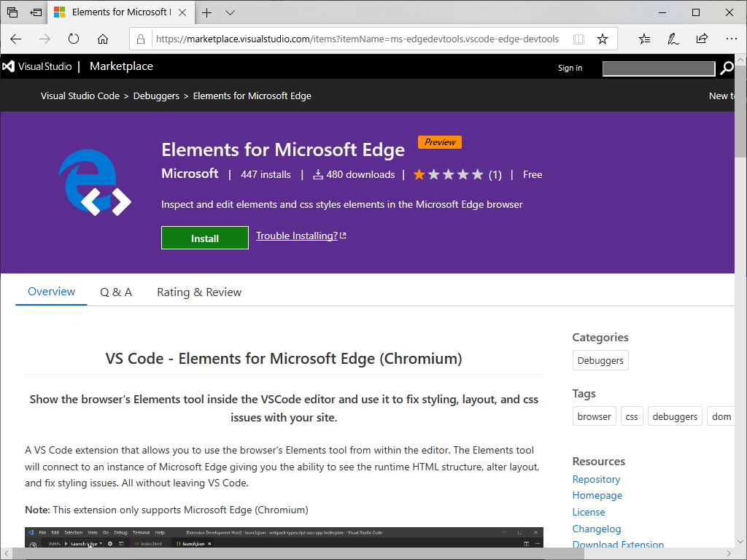Click the Marketplace search input field

(659, 68)
